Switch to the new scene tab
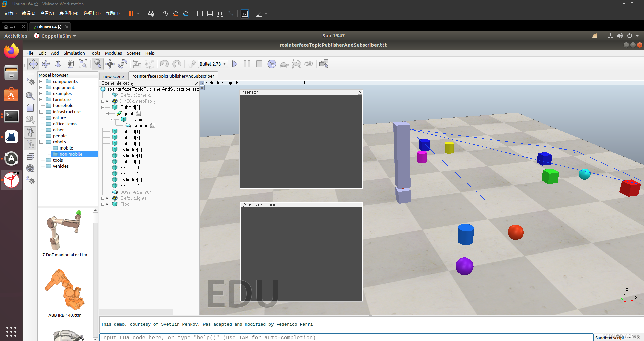The image size is (644, 341). coord(114,76)
